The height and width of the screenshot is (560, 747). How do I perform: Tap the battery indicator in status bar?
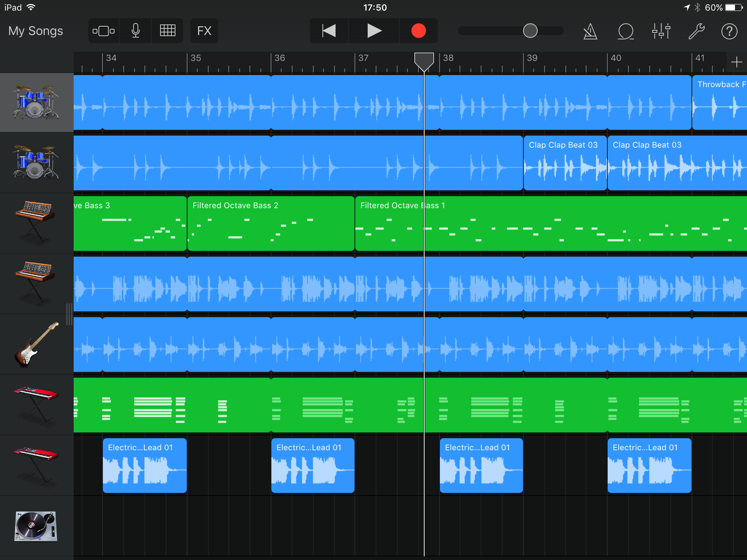pos(734,7)
